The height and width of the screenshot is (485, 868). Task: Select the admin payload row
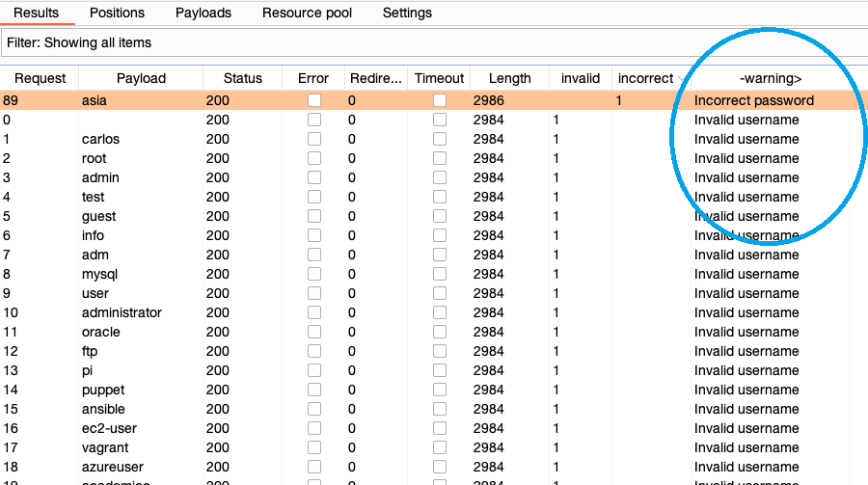434,177
